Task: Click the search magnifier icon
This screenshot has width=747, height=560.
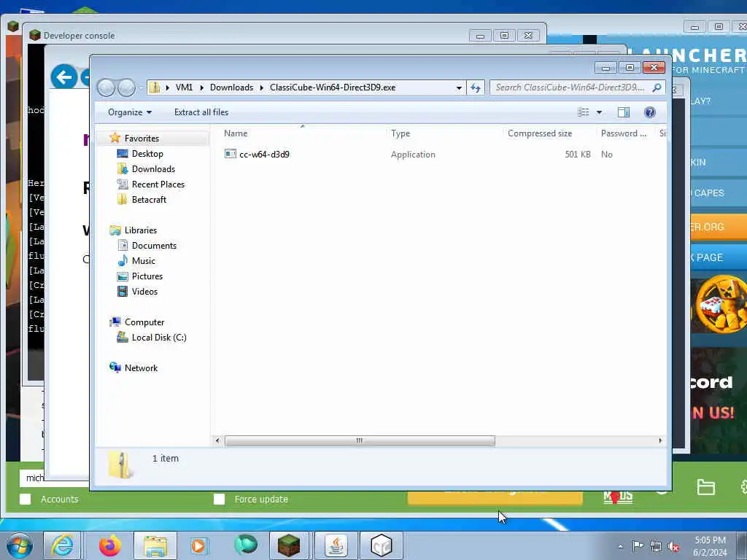Action: 657,87
